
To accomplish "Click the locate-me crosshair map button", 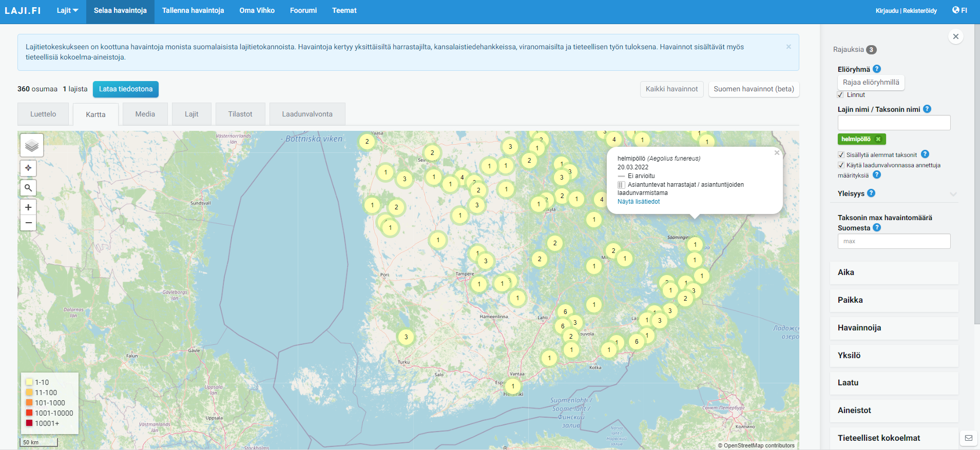I will click(28, 168).
